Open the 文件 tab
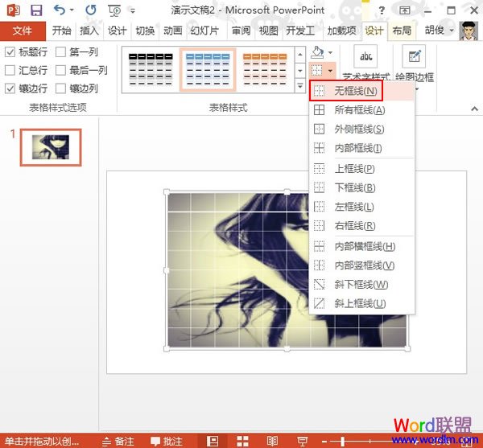483x448 pixels. click(x=23, y=31)
